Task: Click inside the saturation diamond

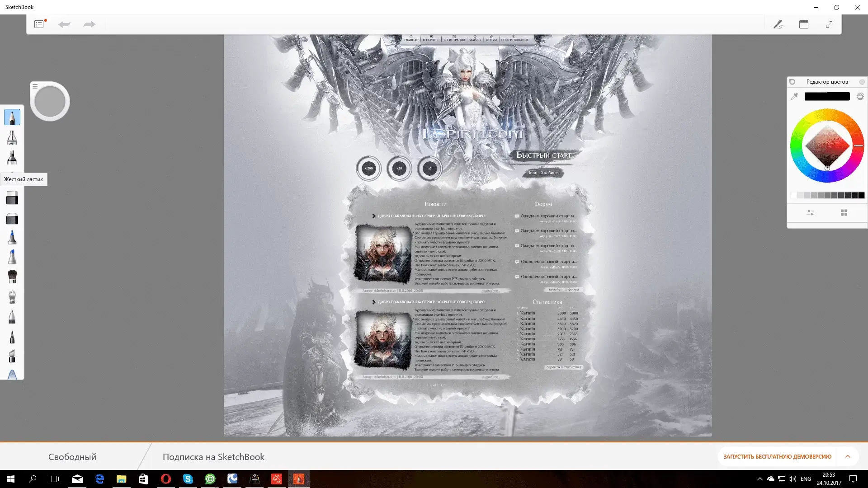Action: (x=827, y=145)
